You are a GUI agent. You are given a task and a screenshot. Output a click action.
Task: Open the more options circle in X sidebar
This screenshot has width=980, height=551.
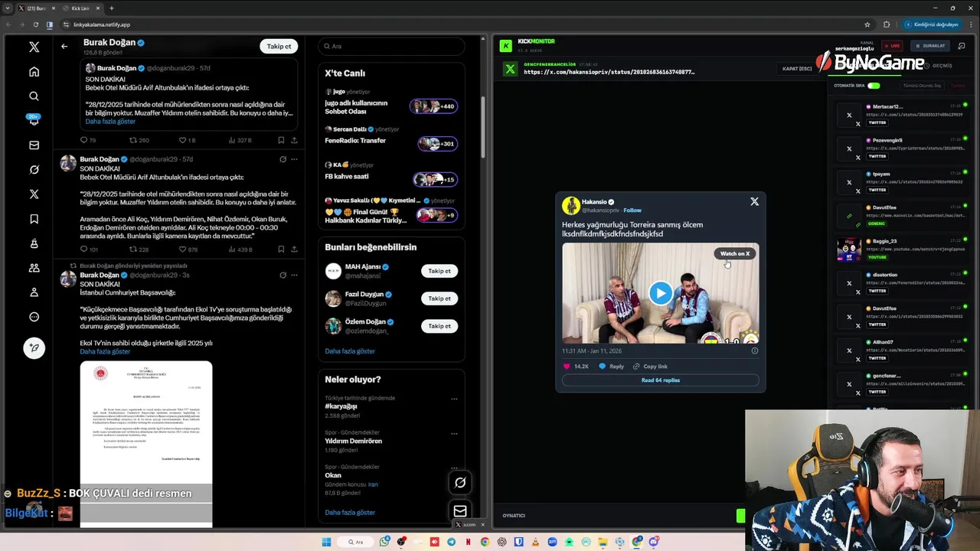(34, 317)
